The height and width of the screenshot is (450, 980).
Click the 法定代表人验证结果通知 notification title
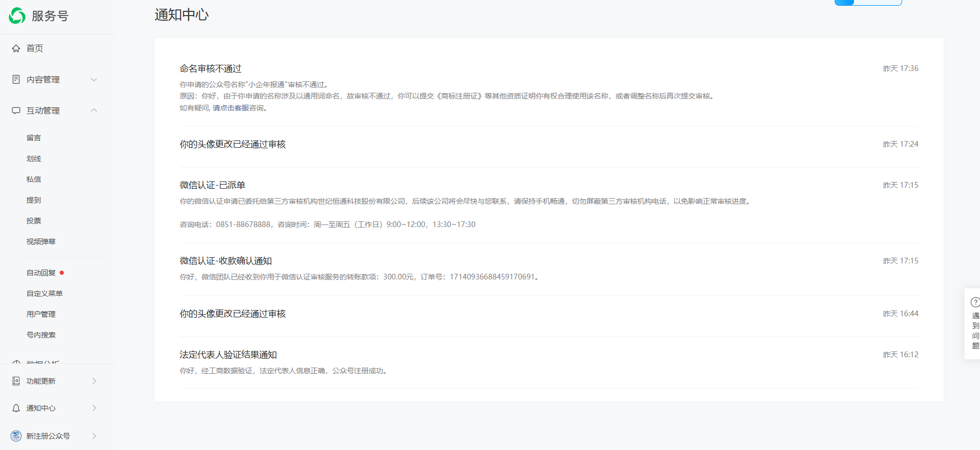point(228,355)
